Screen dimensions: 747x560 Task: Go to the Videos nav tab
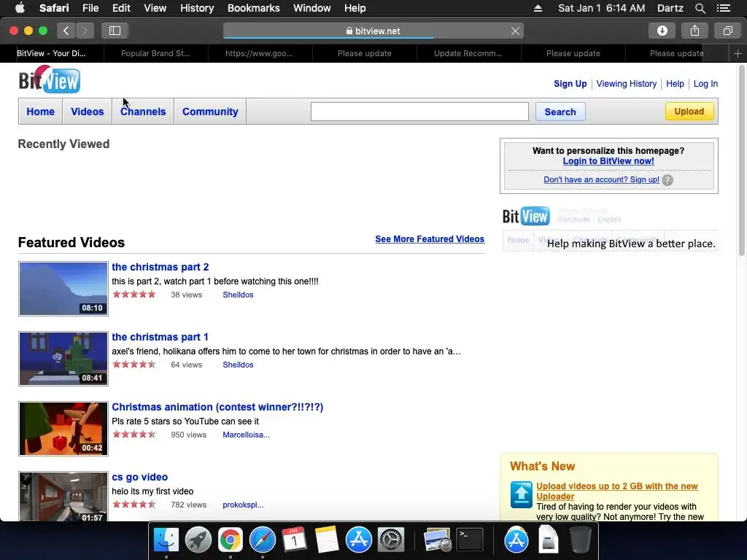[x=88, y=112]
